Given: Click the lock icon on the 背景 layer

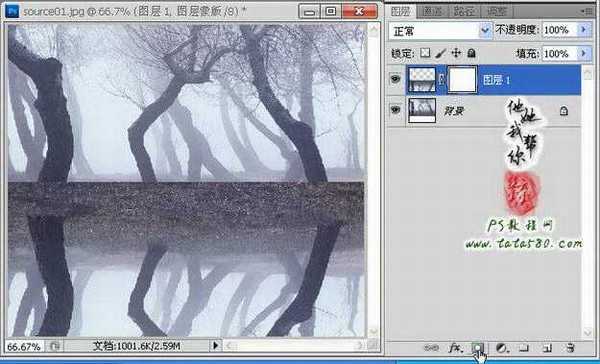Looking at the screenshot, I should pos(564,111).
